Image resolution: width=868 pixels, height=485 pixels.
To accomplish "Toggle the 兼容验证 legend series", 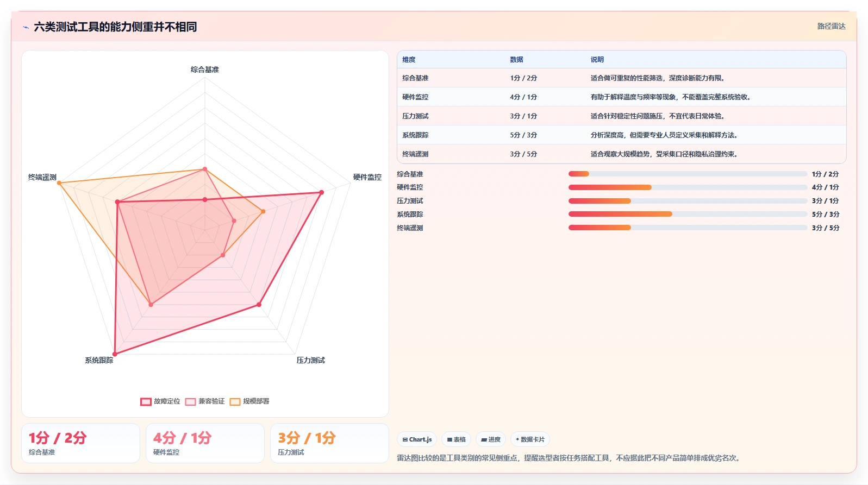I will (205, 401).
